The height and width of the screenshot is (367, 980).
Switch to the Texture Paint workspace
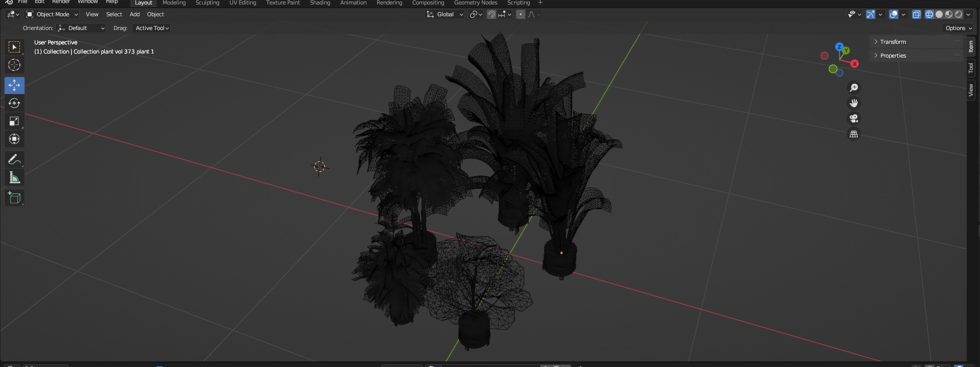(x=283, y=3)
